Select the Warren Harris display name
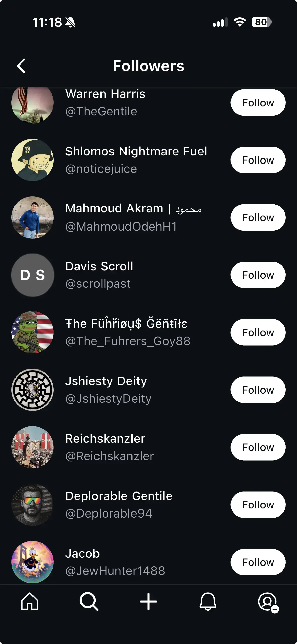 coord(105,94)
